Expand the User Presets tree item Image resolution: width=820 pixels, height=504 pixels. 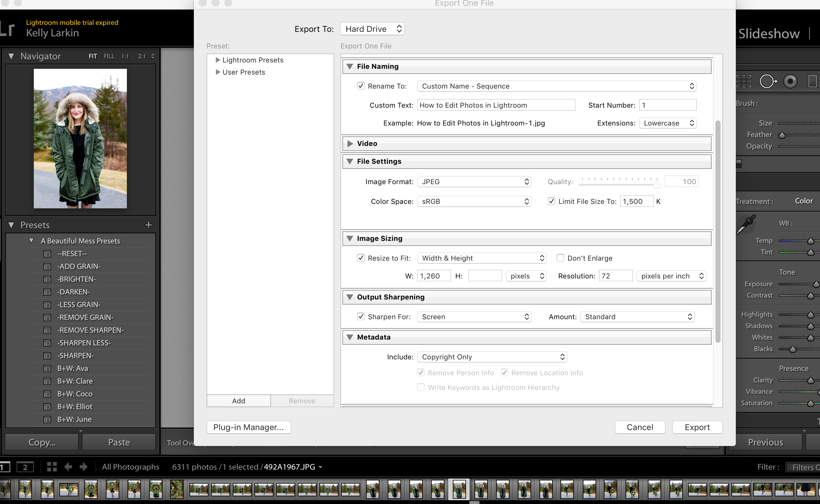point(218,71)
